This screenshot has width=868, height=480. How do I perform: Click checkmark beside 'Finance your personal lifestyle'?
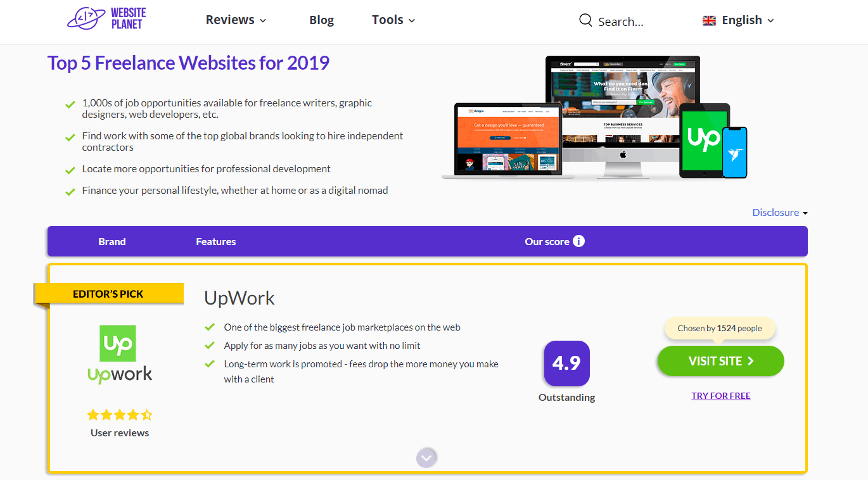pyautogui.click(x=70, y=192)
